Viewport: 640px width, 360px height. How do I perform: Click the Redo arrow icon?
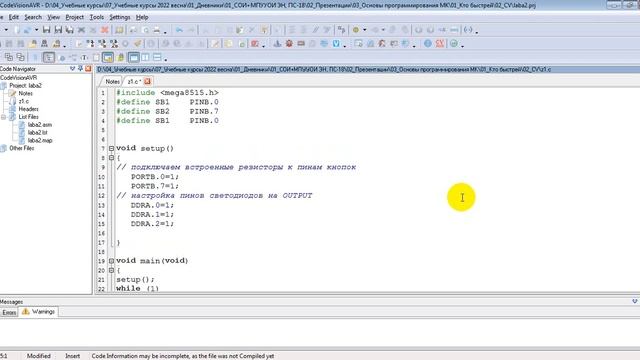[191, 30]
